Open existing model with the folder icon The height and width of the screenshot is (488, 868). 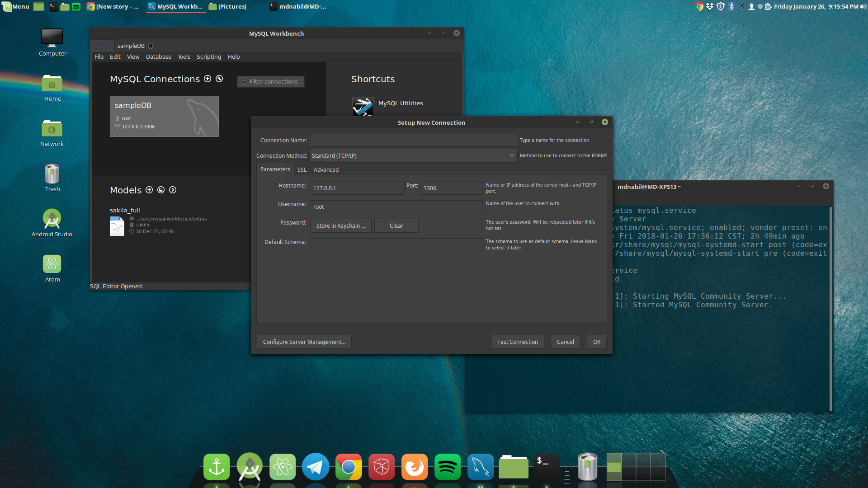(x=161, y=190)
